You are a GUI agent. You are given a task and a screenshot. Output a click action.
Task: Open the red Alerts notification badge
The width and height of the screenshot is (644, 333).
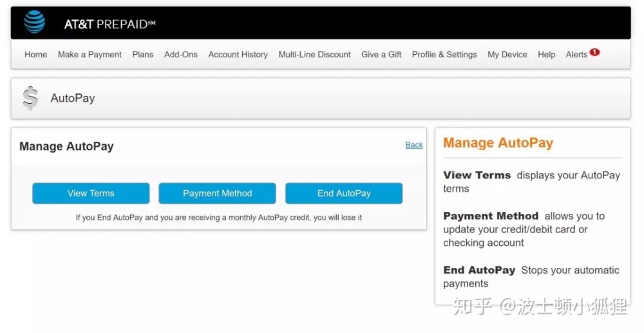tap(594, 52)
